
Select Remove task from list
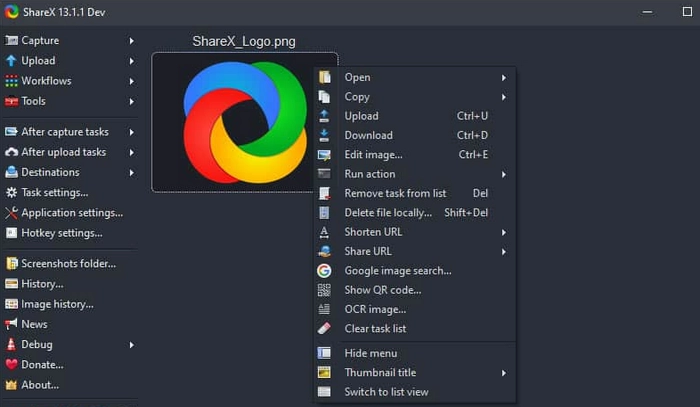point(415,193)
